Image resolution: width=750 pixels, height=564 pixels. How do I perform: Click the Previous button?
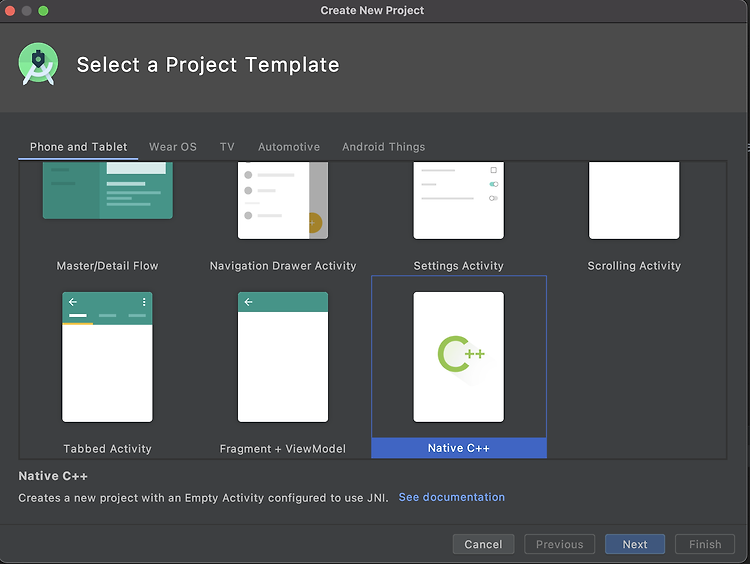click(560, 544)
